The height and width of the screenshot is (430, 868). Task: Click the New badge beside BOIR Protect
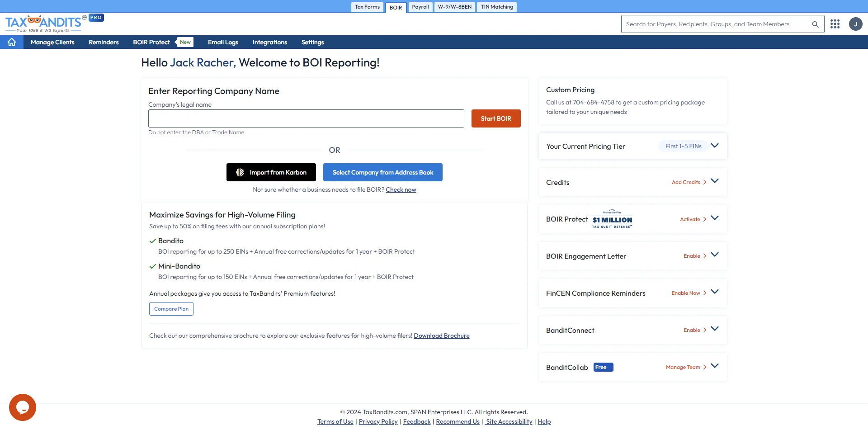pyautogui.click(x=185, y=42)
